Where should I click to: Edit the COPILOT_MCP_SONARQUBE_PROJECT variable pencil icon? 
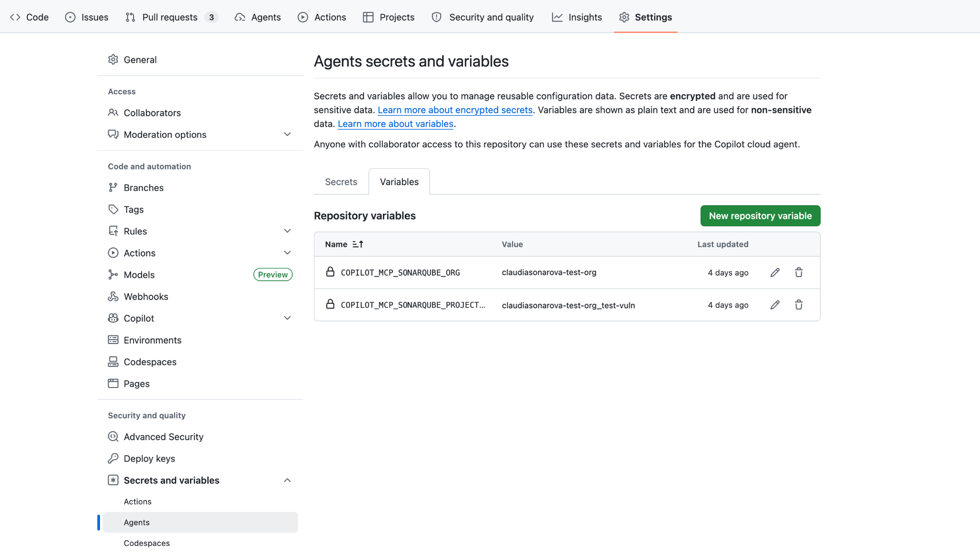pos(775,305)
